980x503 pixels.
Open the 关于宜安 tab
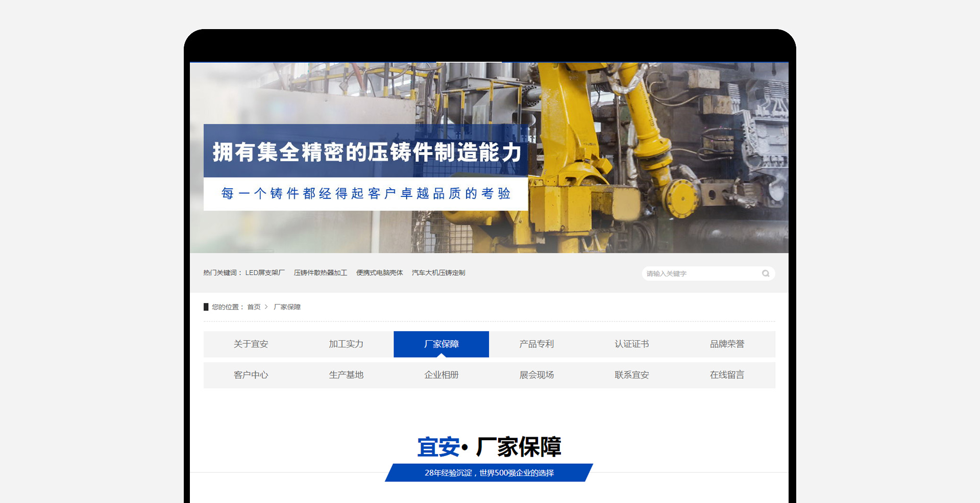pyautogui.click(x=251, y=344)
